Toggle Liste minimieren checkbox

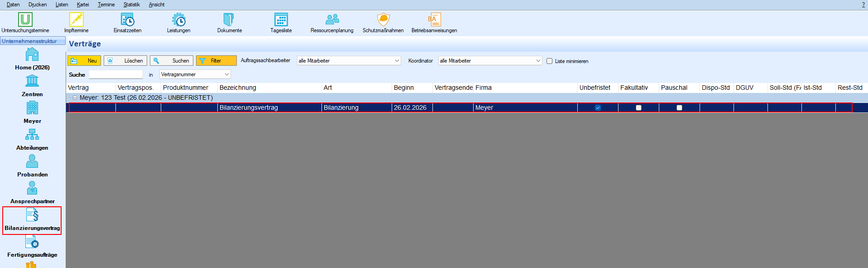[549, 61]
